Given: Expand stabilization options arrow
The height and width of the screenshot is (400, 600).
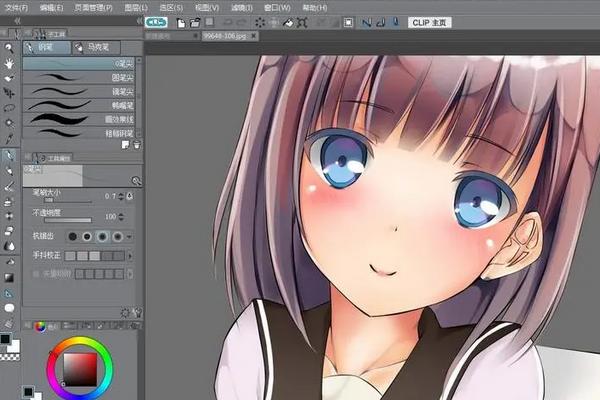Looking at the screenshot, I should (130, 256).
